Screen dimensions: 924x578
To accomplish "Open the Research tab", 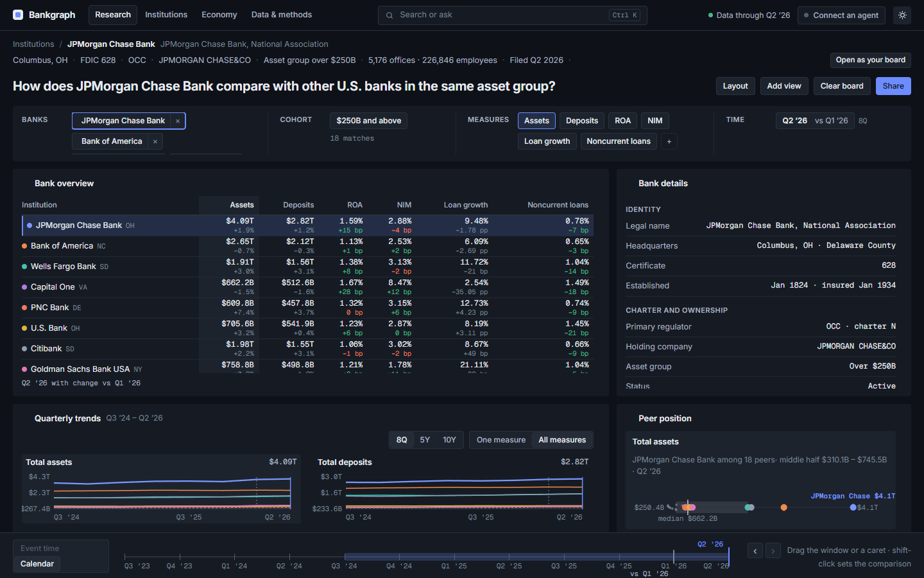I will [113, 15].
